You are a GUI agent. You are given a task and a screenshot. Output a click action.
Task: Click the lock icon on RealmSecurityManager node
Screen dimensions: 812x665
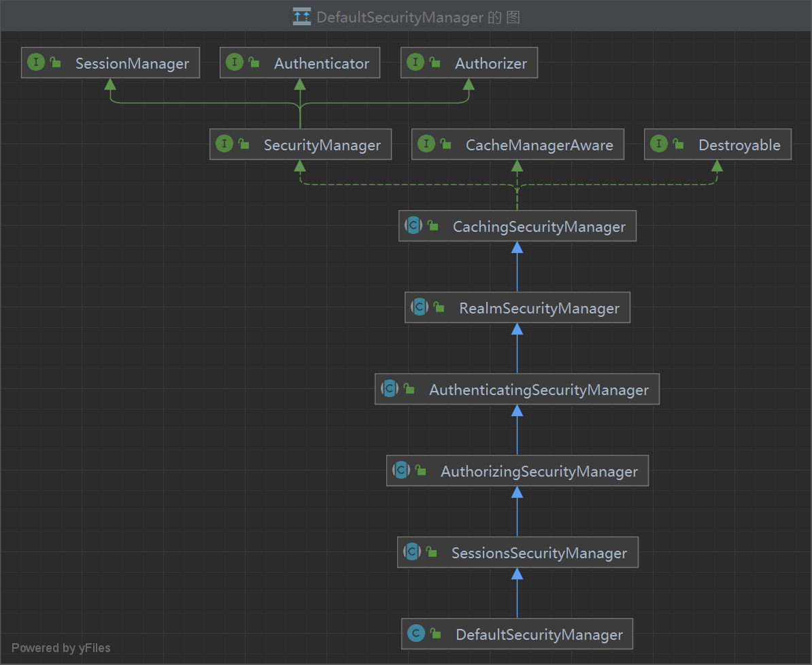[439, 308]
